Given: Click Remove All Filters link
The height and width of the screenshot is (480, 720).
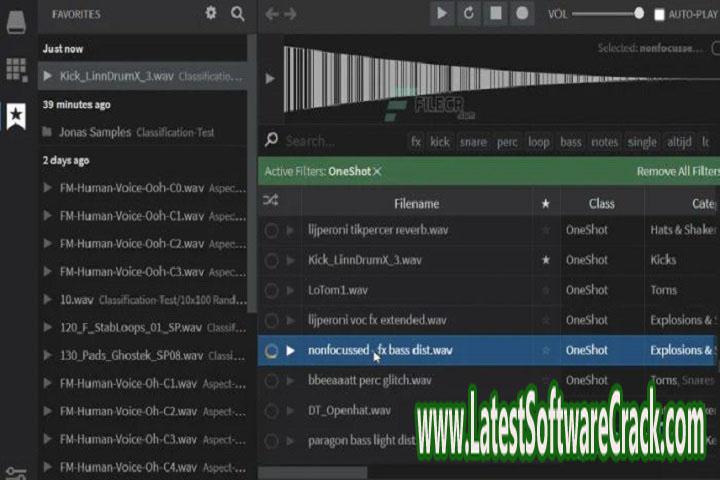Looking at the screenshot, I should coord(677,172).
